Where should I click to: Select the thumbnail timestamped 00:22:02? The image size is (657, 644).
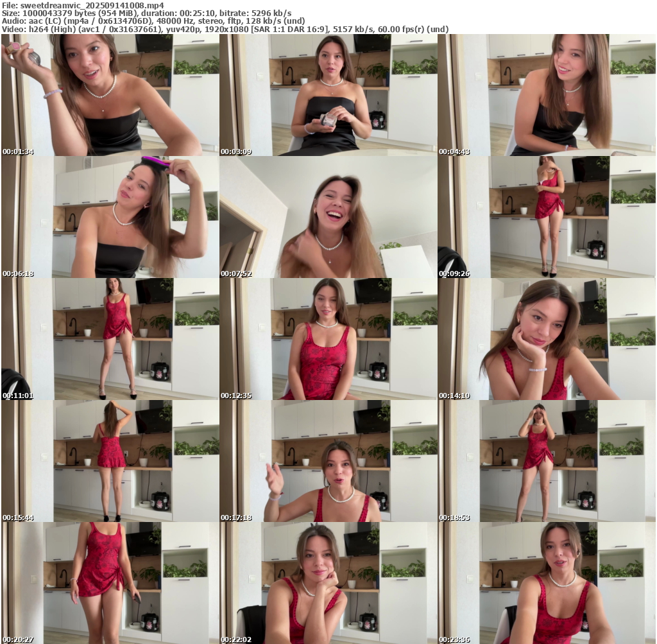328,583
